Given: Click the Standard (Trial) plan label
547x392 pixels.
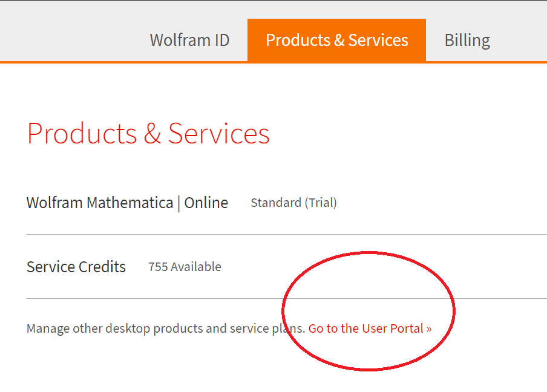Looking at the screenshot, I should click(293, 203).
